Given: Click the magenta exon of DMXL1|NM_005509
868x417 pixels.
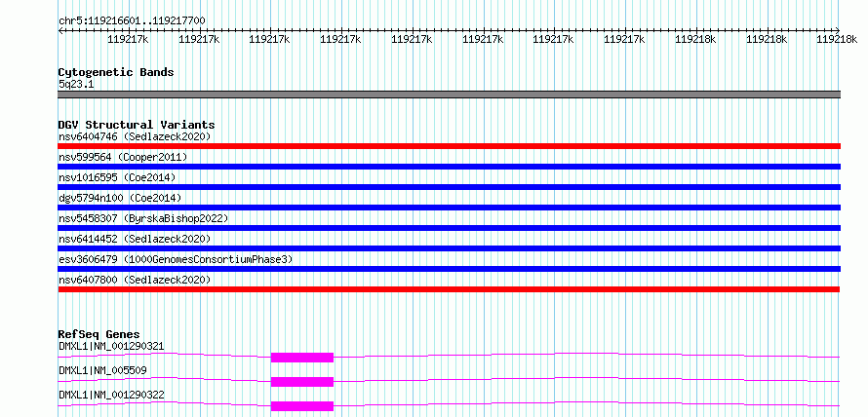Looking at the screenshot, I should point(302,382).
